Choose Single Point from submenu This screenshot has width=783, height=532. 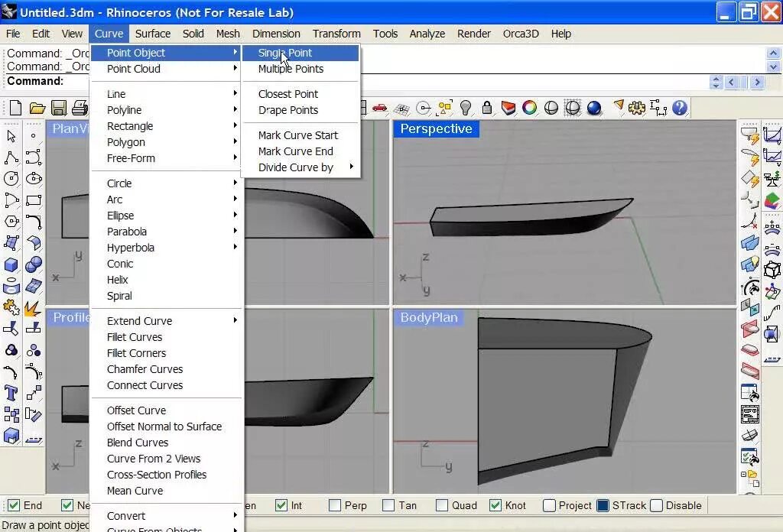[x=301, y=53]
